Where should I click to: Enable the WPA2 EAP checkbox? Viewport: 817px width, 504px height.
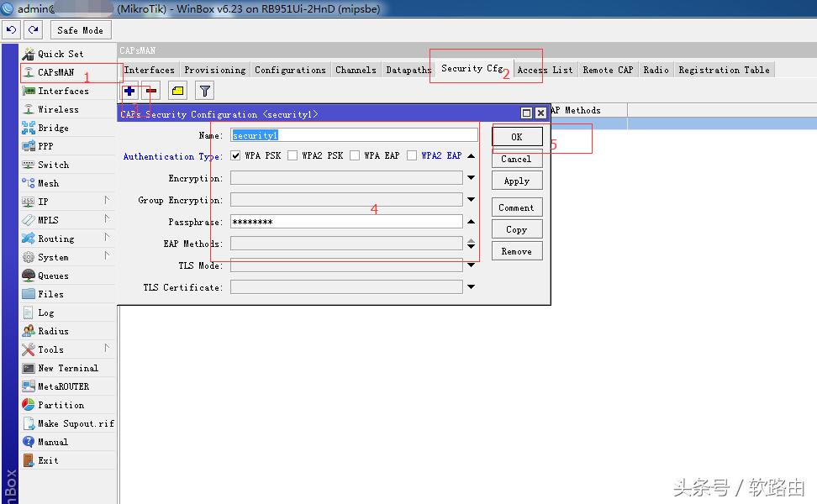tap(412, 155)
